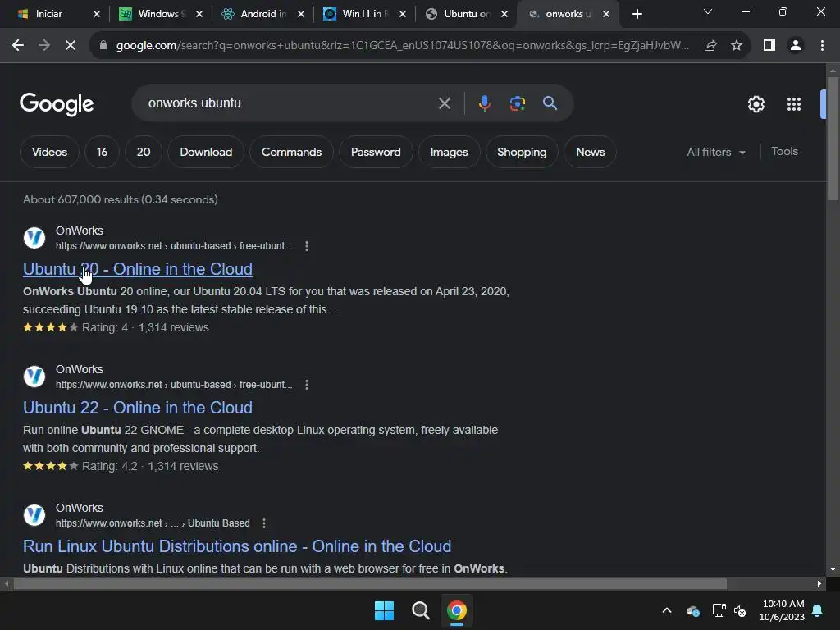Screen dimensions: 840x630
Task: Open the tab search chevron
Action: (x=708, y=11)
